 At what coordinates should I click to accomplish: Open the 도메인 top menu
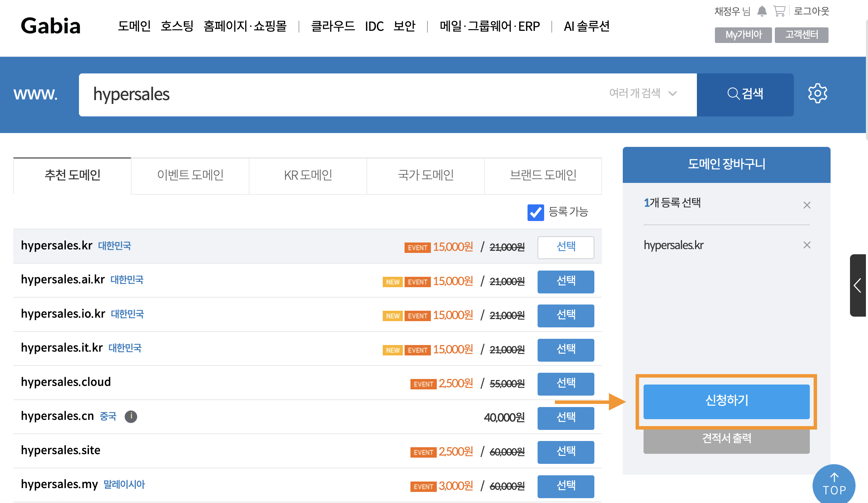click(x=134, y=26)
